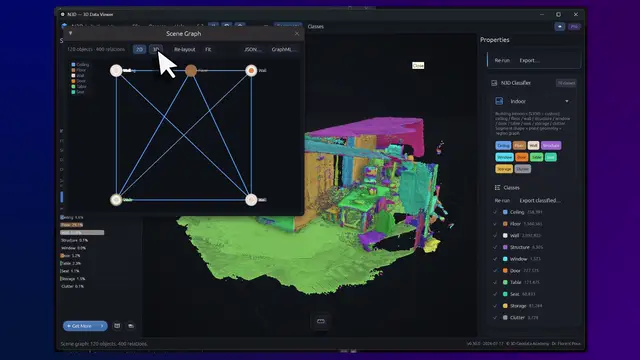Toggle Wall class checkmark
Screen dimensions: 640x360
tap(495, 236)
